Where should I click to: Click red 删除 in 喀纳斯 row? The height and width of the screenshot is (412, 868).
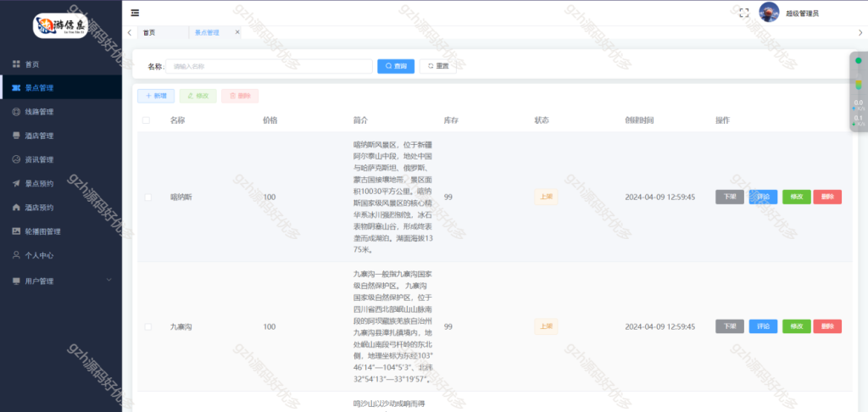[x=827, y=198]
